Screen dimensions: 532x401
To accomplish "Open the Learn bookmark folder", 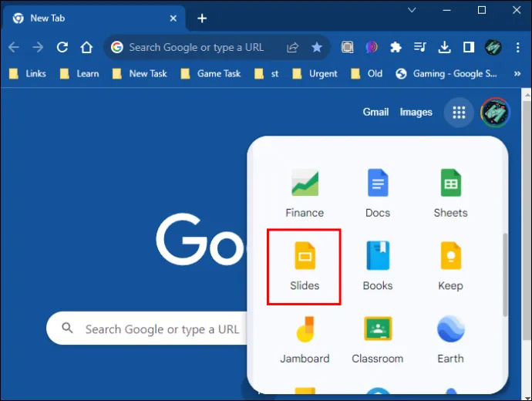I will (79, 73).
